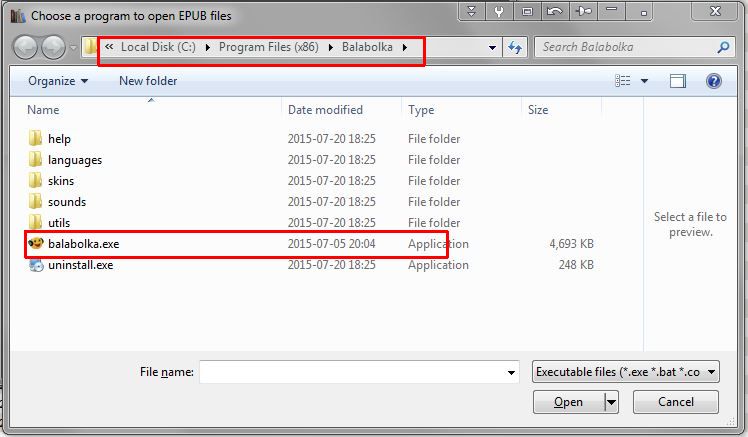
Task: Click the languages folder icon
Action: click(x=35, y=159)
